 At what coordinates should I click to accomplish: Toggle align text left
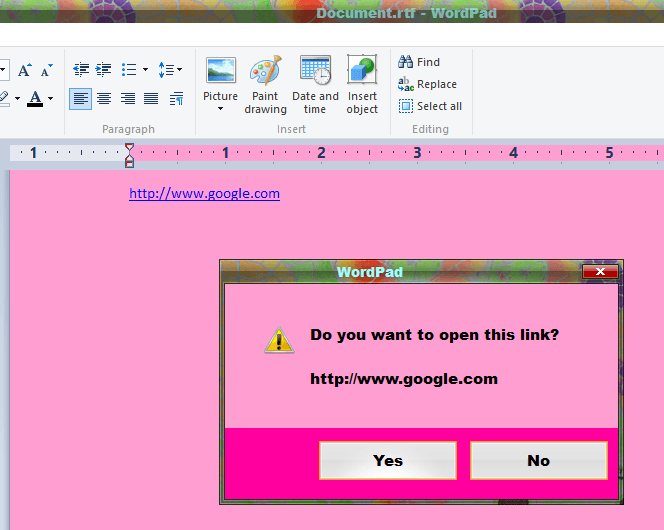80,99
